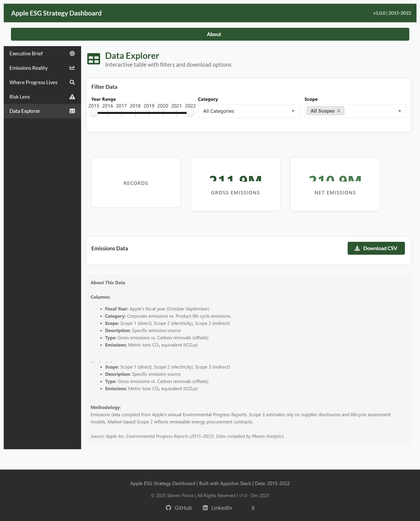Open the X link in the footer
Image resolution: width=420 pixels, height=521 pixels.
253,508
